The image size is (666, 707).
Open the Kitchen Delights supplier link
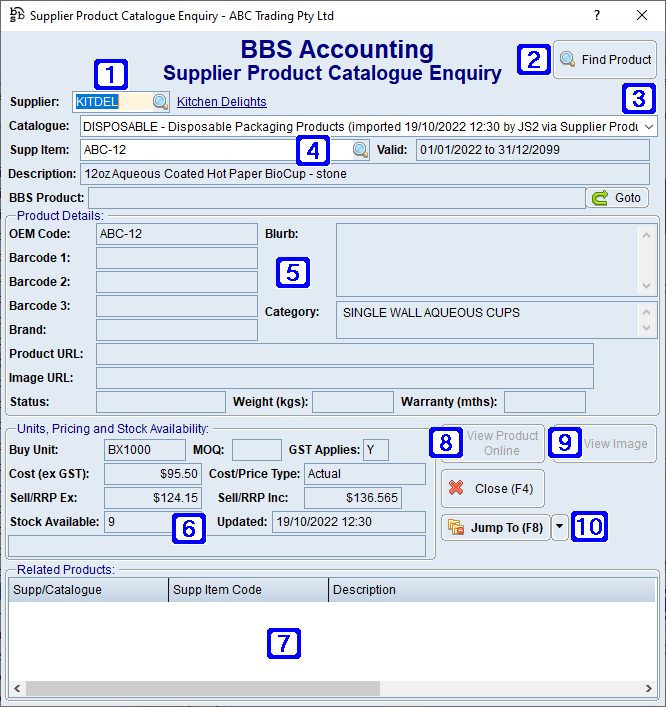tap(221, 102)
